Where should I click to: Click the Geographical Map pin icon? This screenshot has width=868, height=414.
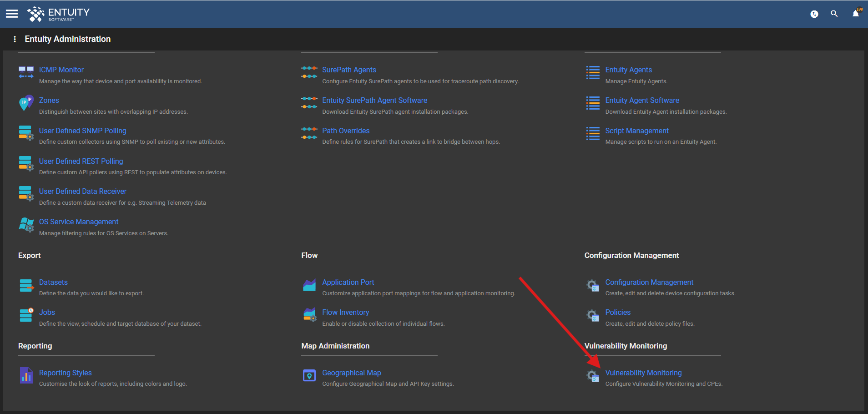click(309, 375)
